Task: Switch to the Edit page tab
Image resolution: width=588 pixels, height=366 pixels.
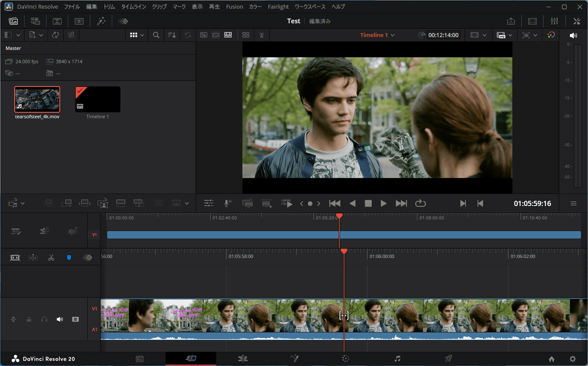Action: 243,359
